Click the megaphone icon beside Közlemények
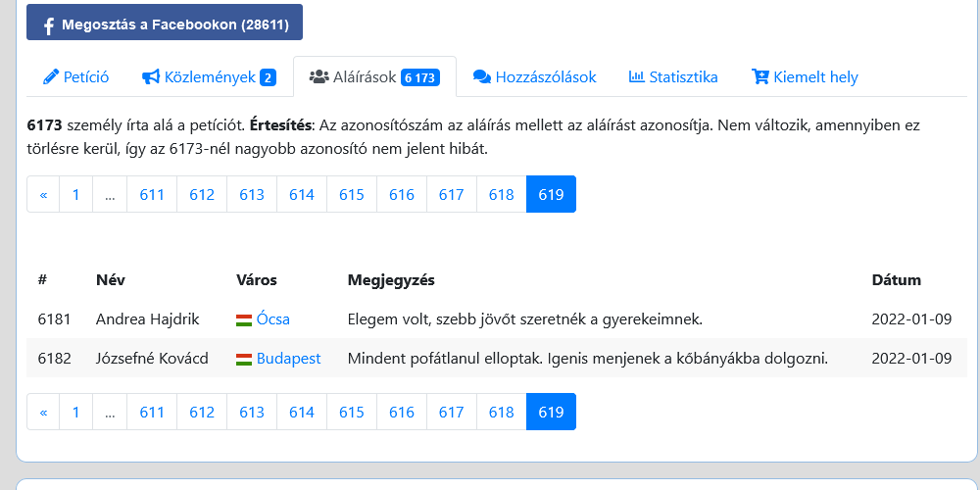 point(151,76)
